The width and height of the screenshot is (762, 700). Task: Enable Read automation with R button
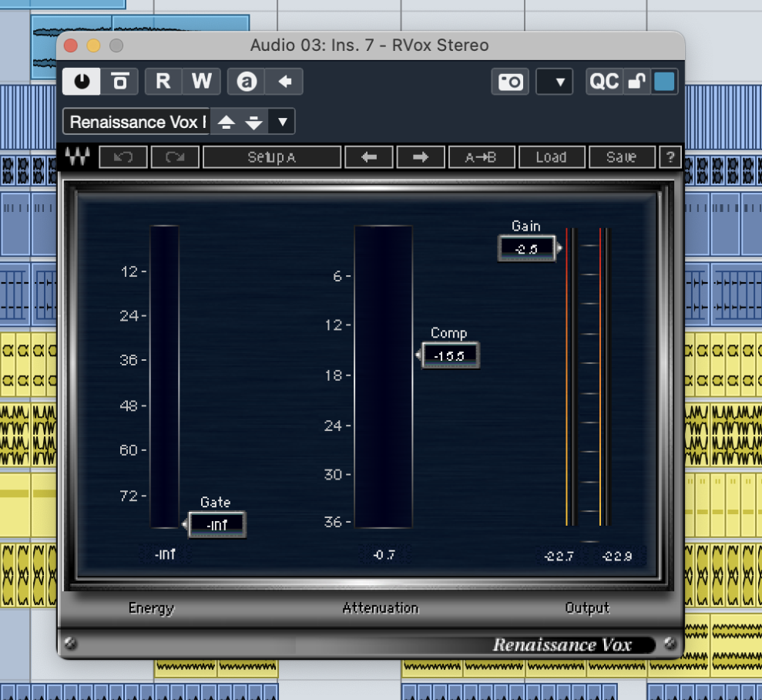163,81
